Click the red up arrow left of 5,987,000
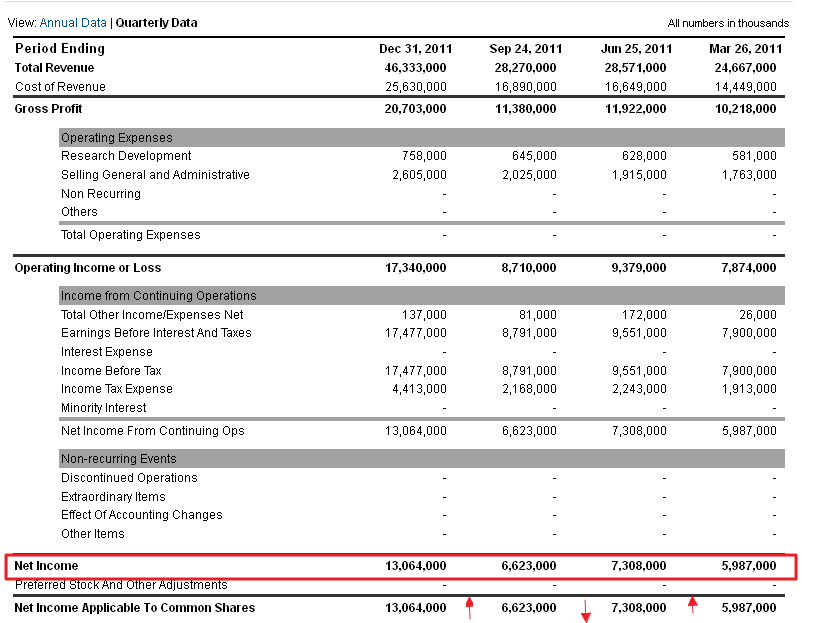826x623 pixels. 690,604
